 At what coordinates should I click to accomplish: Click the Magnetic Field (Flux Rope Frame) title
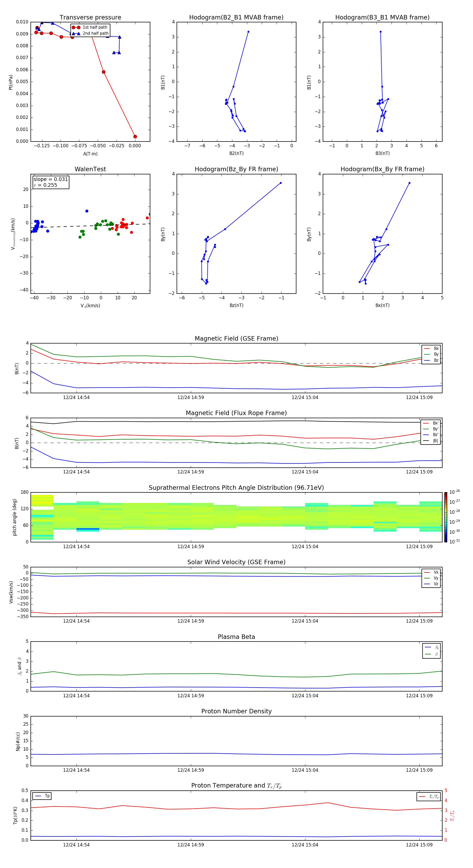[236, 413]
